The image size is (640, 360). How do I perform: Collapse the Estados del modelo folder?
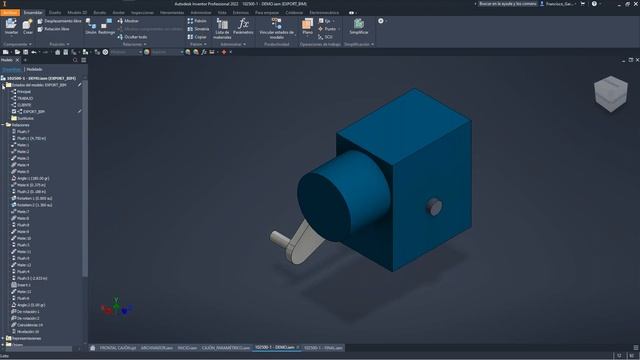(3, 85)
